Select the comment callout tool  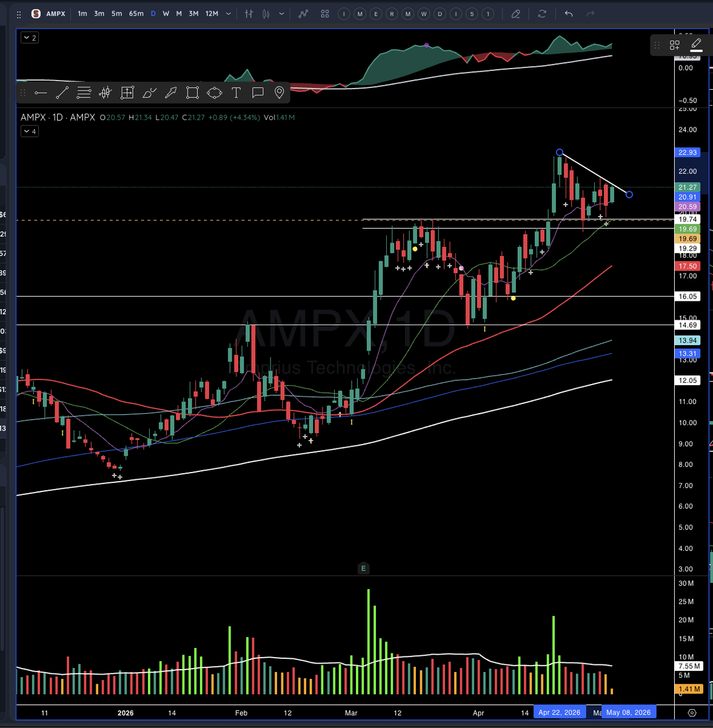258,93
